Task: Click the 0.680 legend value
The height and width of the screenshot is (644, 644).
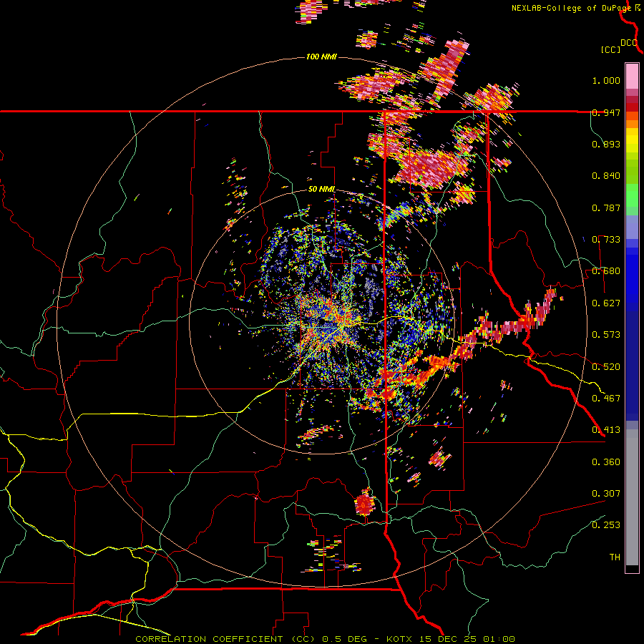Action: pos(606,271)
